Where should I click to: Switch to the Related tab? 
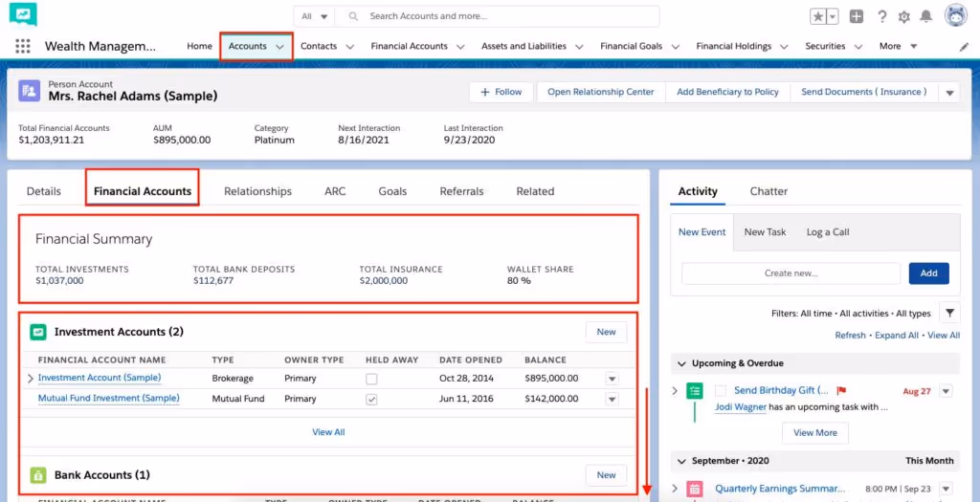tap(535, 191)
